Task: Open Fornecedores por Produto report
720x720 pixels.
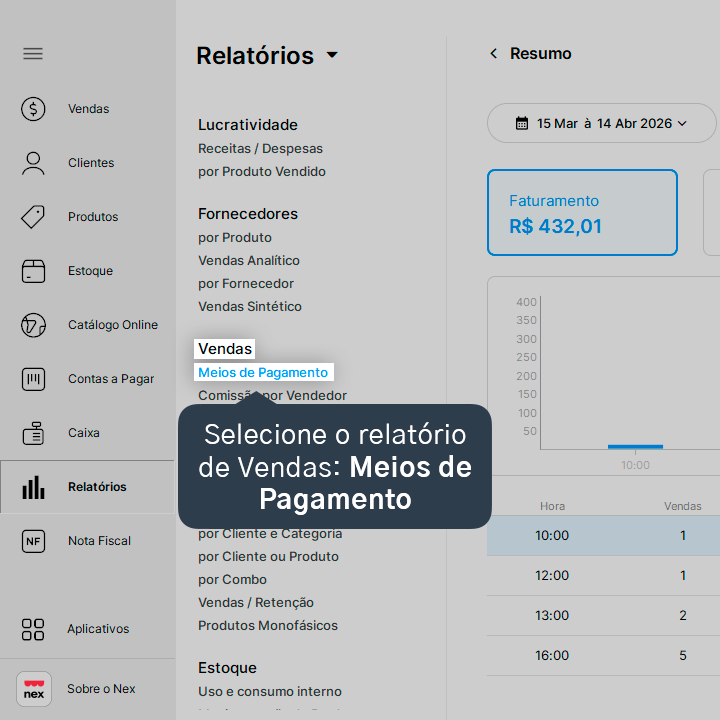Action: pos(235,238)
